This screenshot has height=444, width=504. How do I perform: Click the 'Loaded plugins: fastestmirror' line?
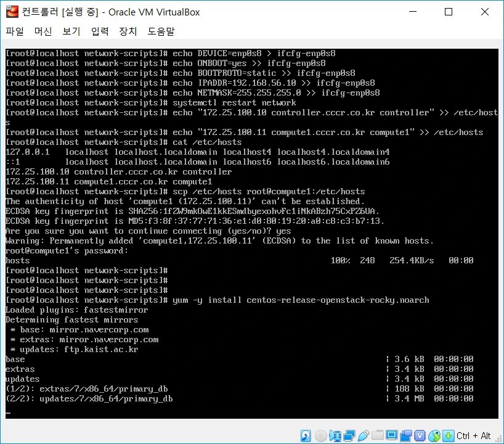pyautogui.click(x=76, y=310)
